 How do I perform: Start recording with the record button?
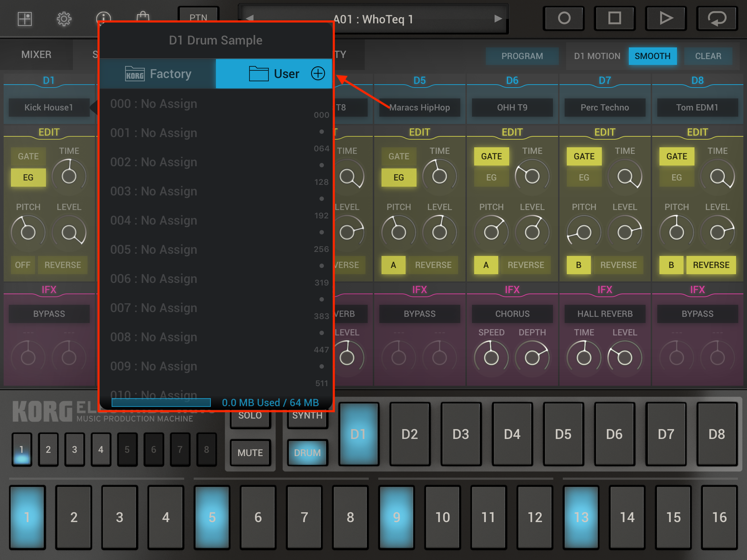[564, 18]
